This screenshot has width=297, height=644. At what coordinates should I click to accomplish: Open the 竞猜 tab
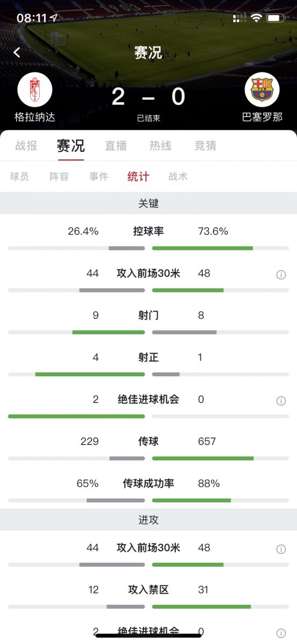coord(205,145)
